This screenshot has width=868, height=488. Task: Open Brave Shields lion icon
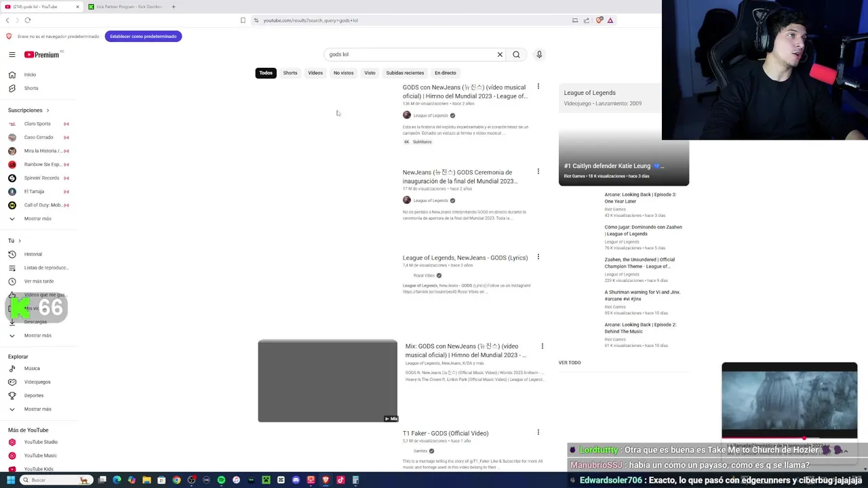(x=599, y=20)
